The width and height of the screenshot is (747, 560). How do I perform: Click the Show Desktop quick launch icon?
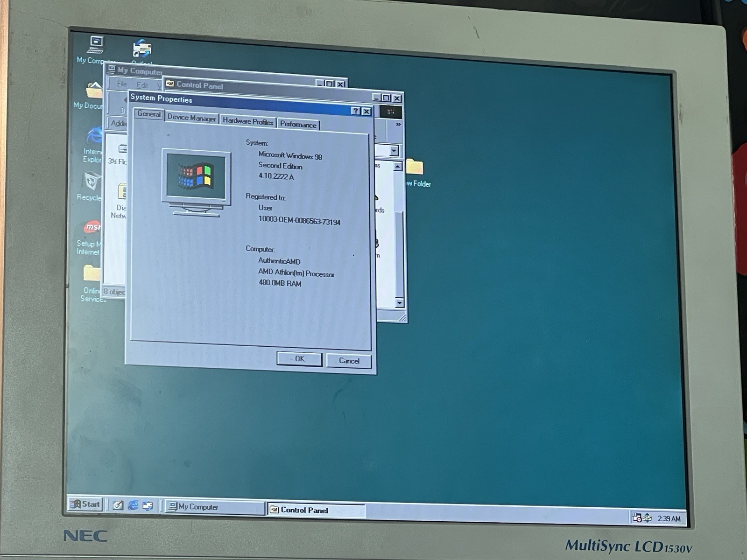point(118,505)
